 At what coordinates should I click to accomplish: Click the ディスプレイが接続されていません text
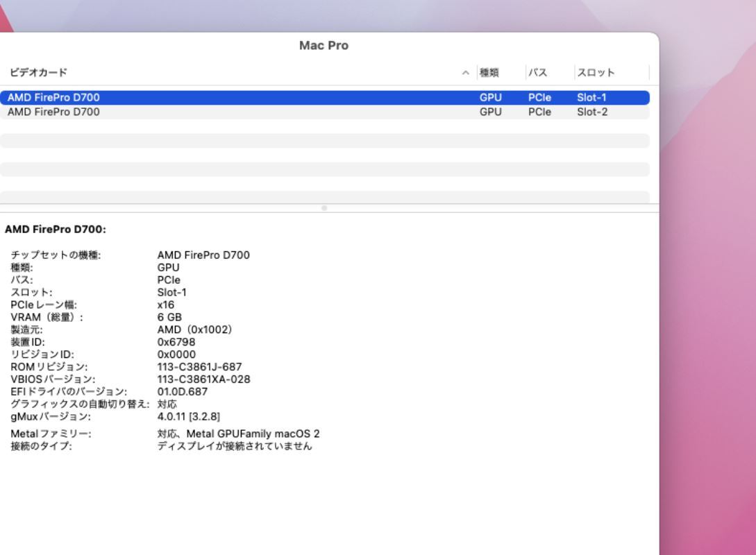tap(235, 446)
